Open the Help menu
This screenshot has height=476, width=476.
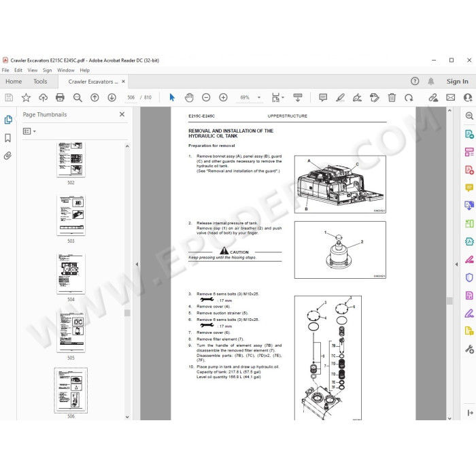click(x=85, y=70)
